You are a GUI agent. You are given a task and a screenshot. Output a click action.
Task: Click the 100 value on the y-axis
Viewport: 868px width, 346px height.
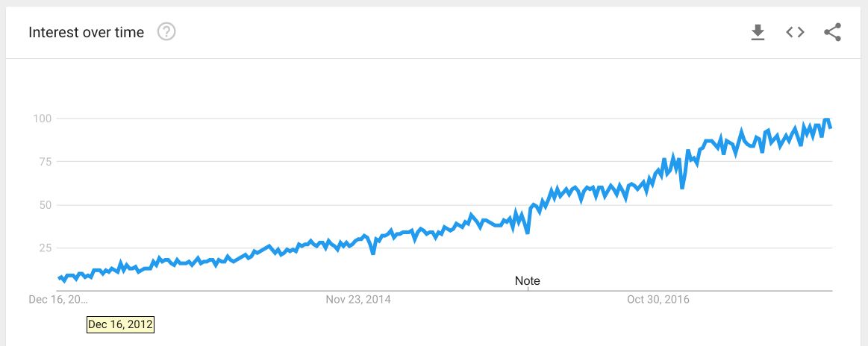click(x=41, y=119)
